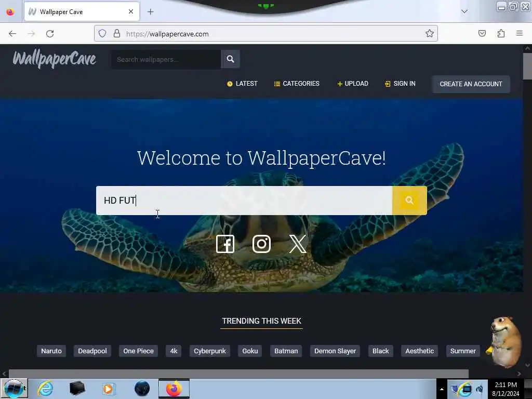The image size is (532, 399).
Task: Click the CREATE AN ACCOUNT button
Action: tap(471, 84)
